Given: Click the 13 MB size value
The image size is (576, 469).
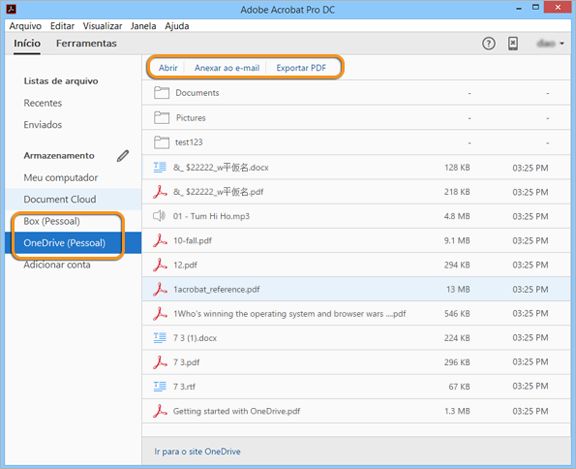Looking at the screenshot, I should (458, 289).
